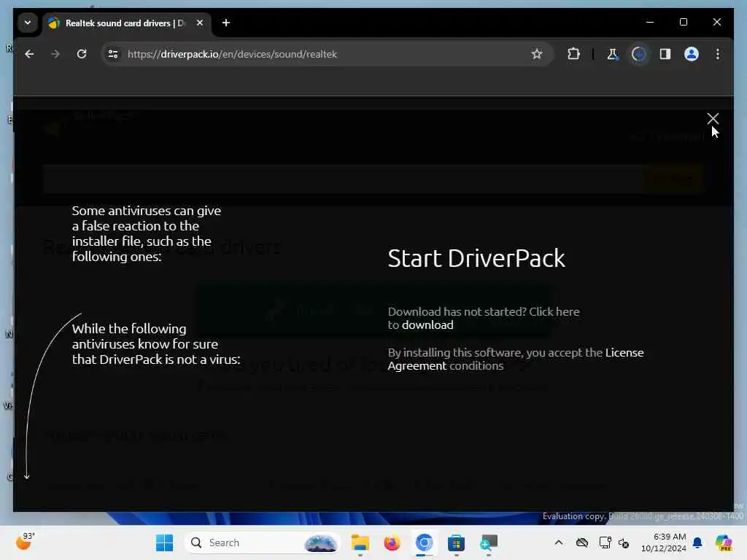Open the Windows Start menu

(165, 542)
